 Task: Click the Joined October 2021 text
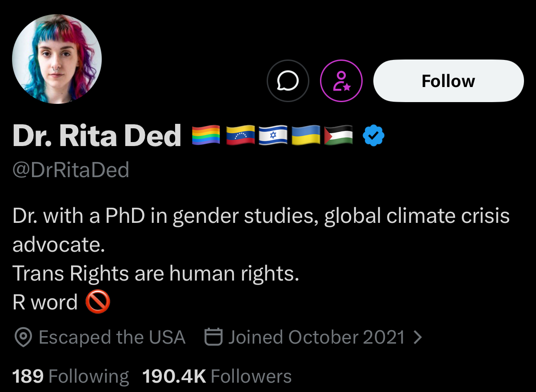tap(316, 337)
